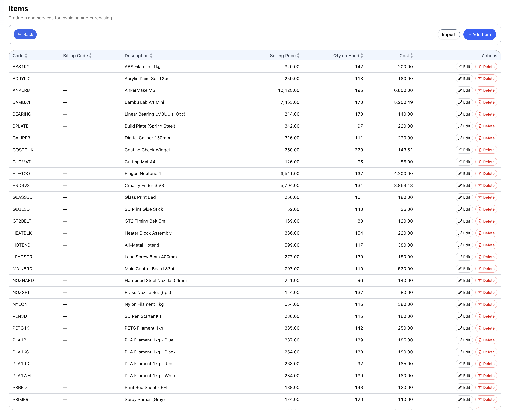The height and width of the screenshot is (420, 511).
Task: Select description Digital Caliper 150mm
Action: [147, 138]
